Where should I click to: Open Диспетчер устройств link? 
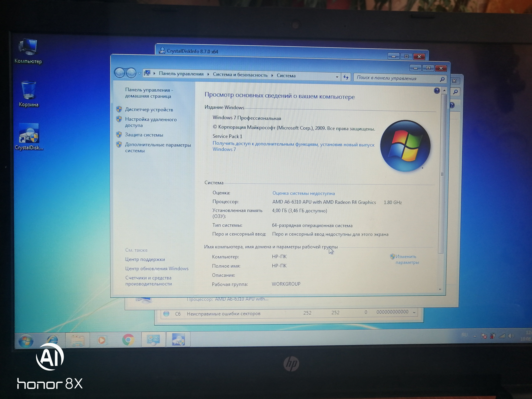149,109
